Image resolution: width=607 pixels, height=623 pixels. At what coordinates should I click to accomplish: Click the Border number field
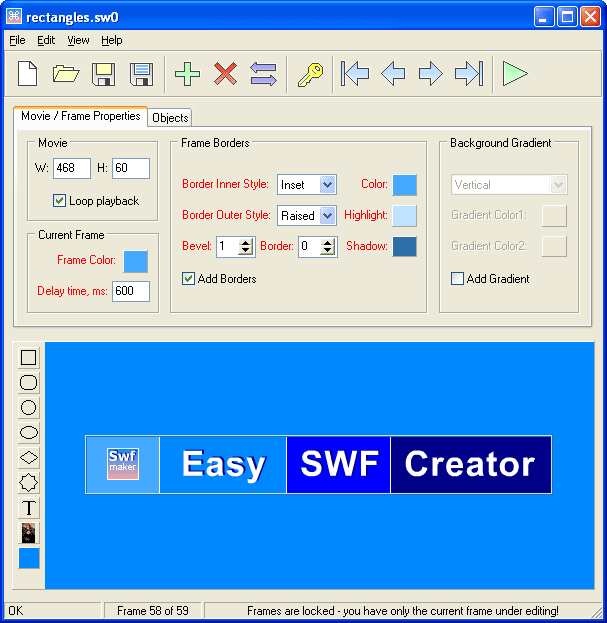click(x=309, y=247)
